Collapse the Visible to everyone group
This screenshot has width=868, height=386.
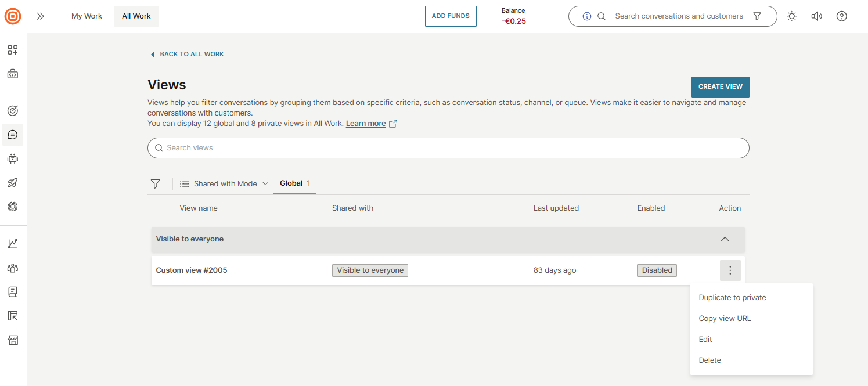[x=725, y=239]
